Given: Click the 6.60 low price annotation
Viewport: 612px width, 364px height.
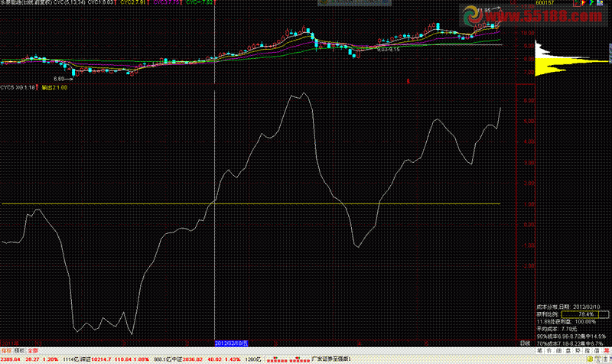Looking at the screenshot, I should (x=59, y=79).
